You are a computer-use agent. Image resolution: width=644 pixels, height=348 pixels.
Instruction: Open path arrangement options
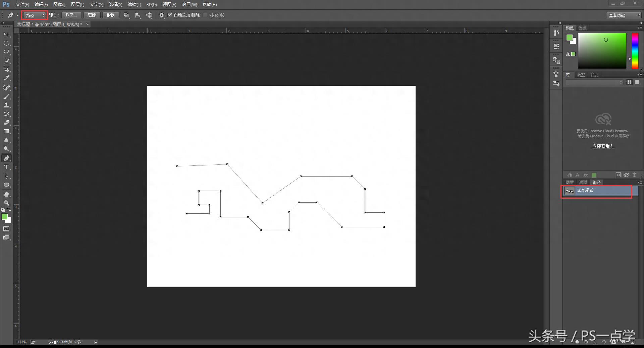(149, 15)
